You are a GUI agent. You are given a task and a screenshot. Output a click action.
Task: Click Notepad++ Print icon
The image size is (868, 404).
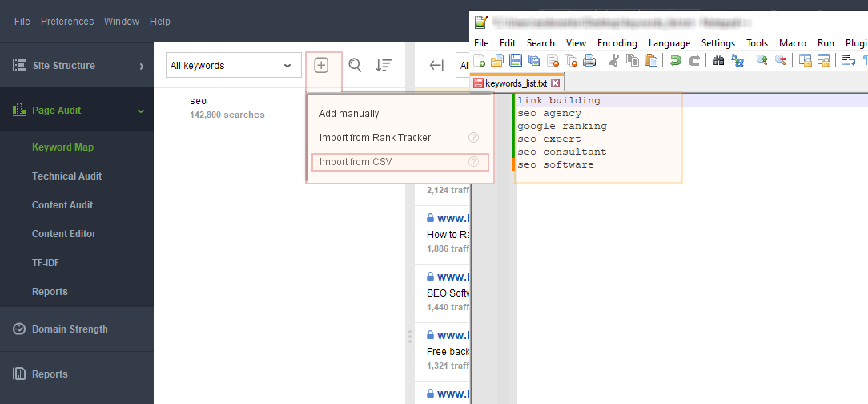pos(589,60)
